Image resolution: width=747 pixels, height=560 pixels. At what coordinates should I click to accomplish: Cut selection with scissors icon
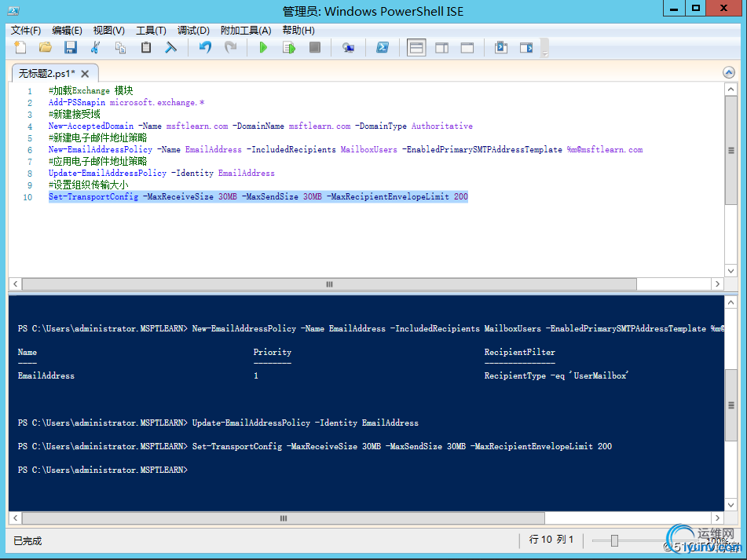click(95, 47)
